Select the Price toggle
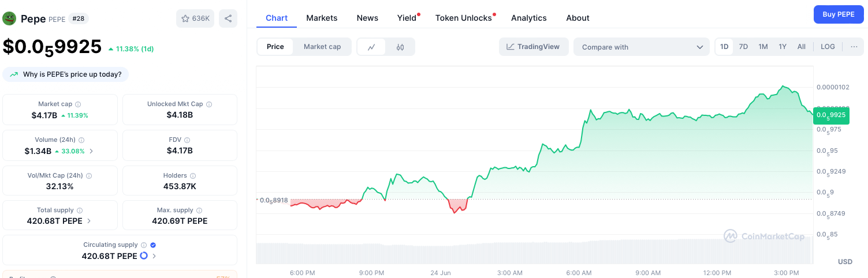868x278 pixels. [x=275, y=47]
